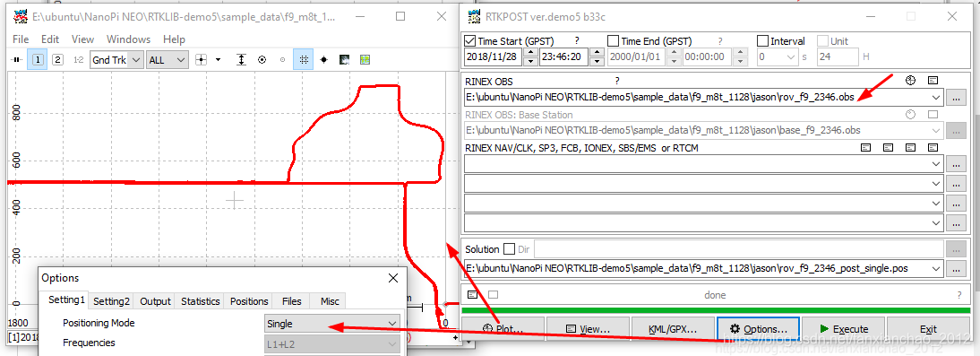Open the View menu in RTKPLOT
980x356 pixels.
[x=82, y=39]
